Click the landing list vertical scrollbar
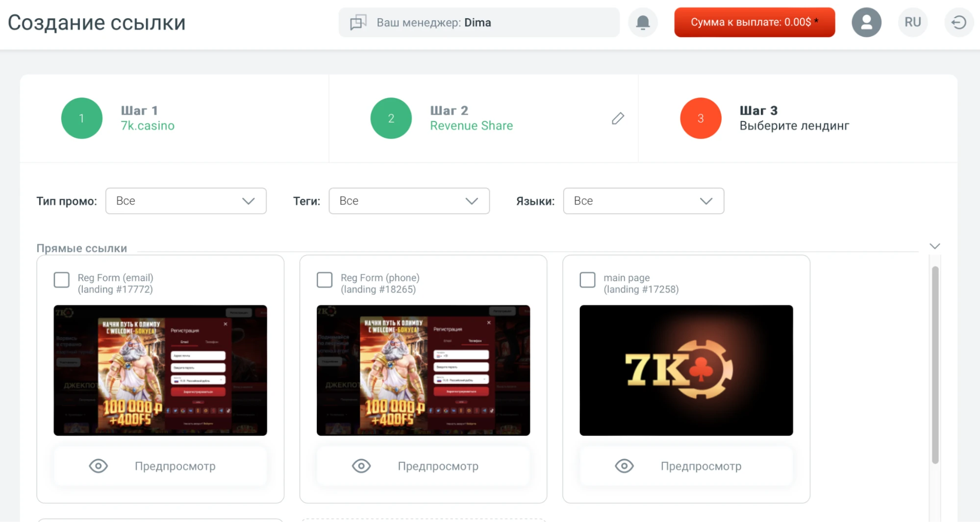 (x=935, y=365)
